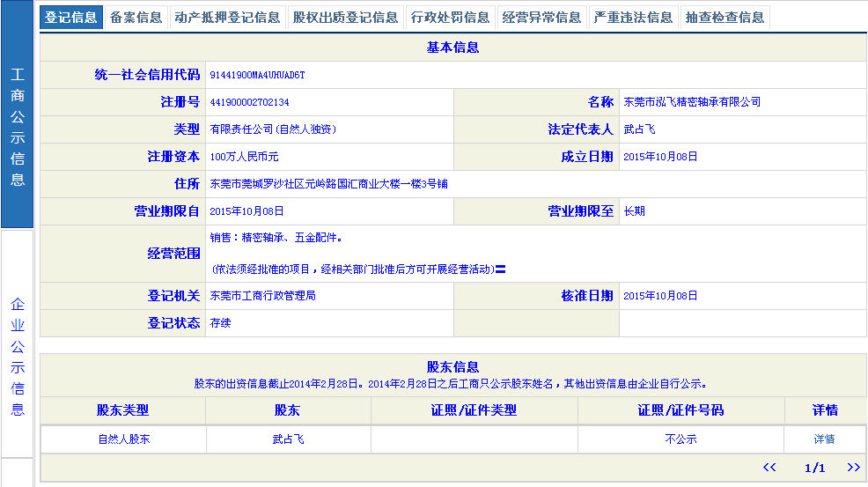Select 工商公示信息 in the left sidebar
Image resolution: width=868 pixels, height=487 pixels.
click(18, 126)
